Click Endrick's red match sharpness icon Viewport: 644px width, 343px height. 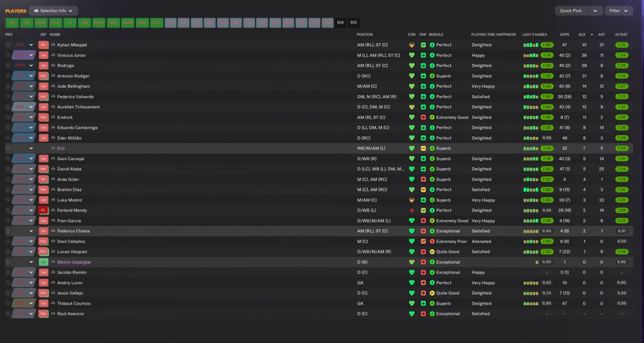click(423, 117)
